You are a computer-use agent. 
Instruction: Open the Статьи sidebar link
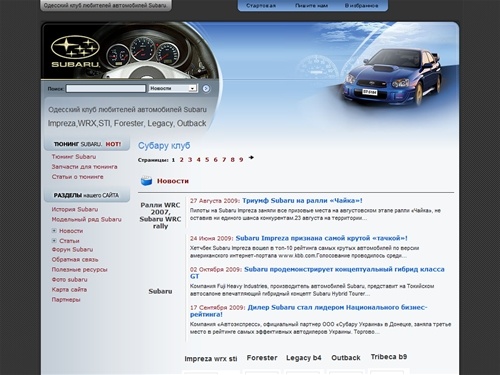point(69,241)
